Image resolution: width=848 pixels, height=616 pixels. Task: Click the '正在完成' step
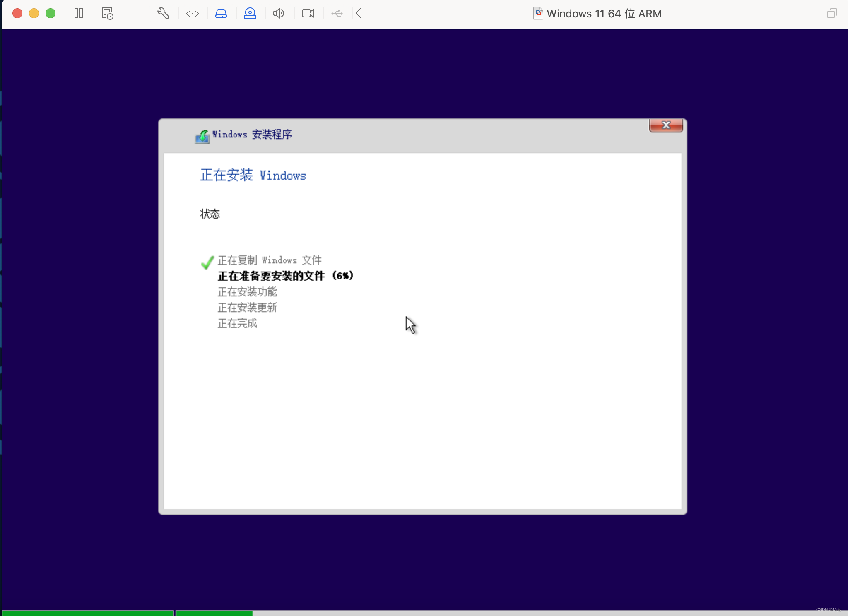237,323
